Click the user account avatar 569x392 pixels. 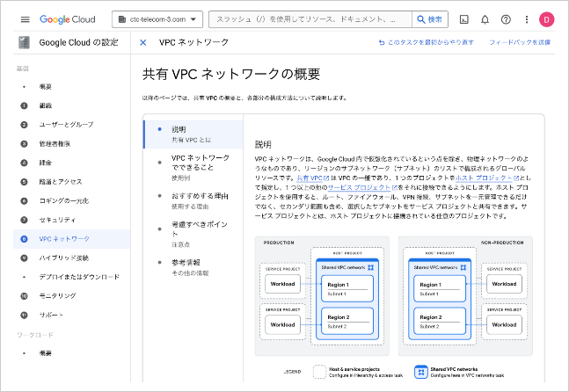546,19
